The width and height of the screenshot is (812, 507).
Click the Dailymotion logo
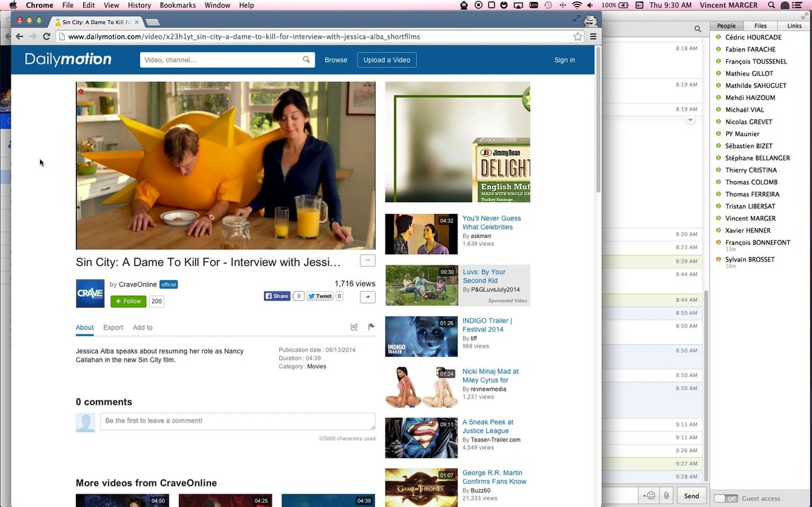click(68, 59)
